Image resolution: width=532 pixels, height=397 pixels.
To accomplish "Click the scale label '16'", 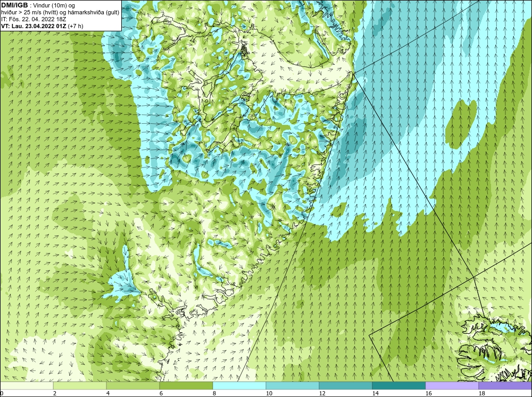I will pos(429,393).
